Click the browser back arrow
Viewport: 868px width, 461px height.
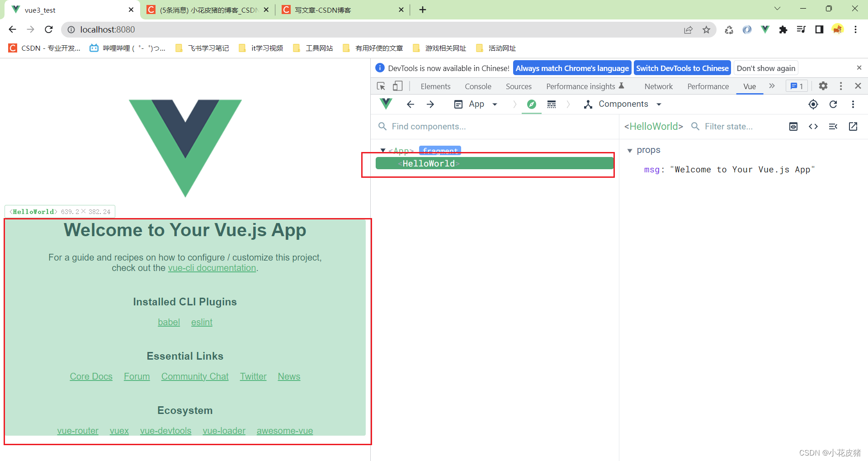point(12,29)
